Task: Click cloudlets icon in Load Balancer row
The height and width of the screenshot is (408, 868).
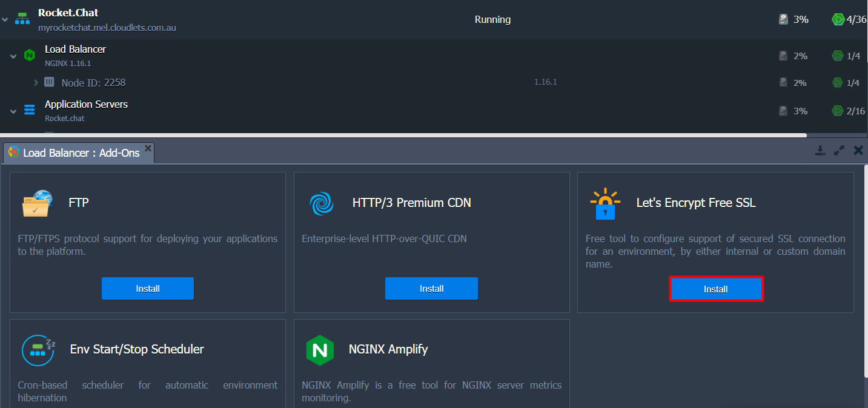Action: pos(838,56)
